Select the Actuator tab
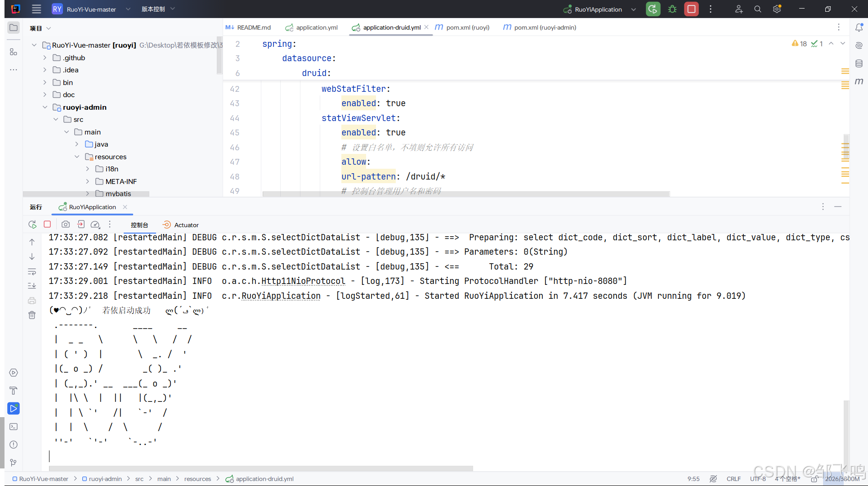 pos(181,225)
